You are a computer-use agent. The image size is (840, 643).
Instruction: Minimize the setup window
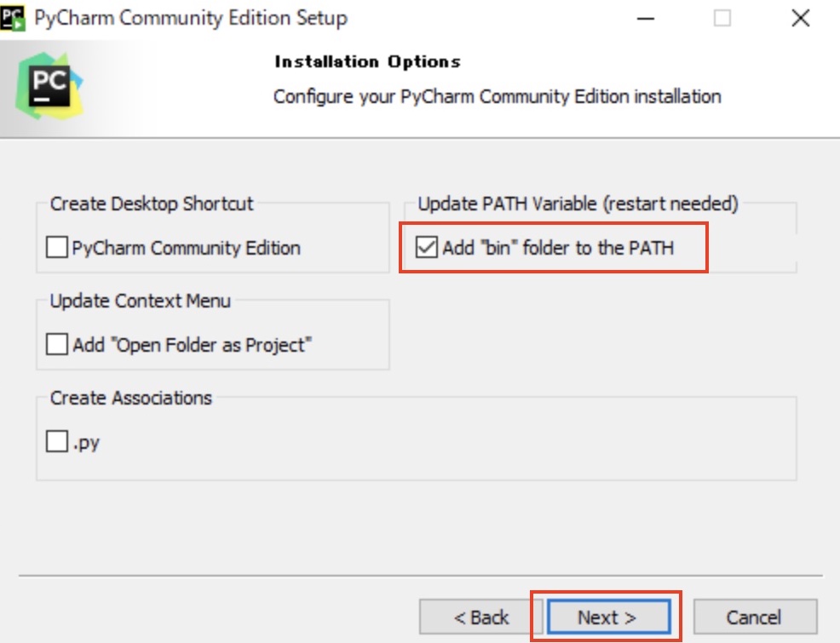646,18
